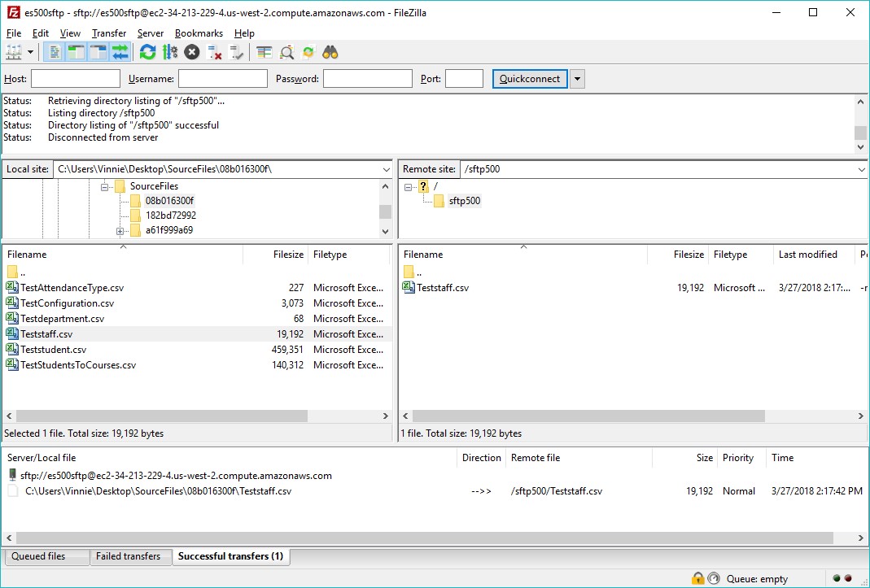870x588 pixels.
Task: Select Teststudent.csv in local list
Action: coord(53,350)
